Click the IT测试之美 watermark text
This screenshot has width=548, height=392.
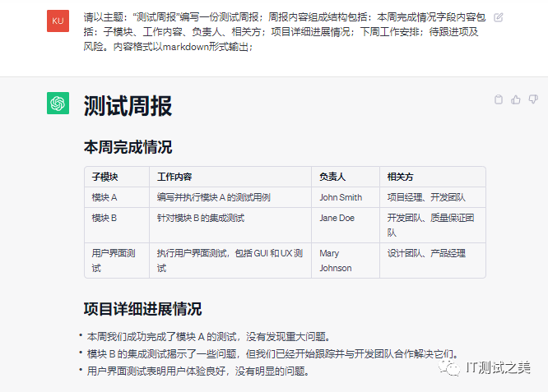[x=499, y=367]
